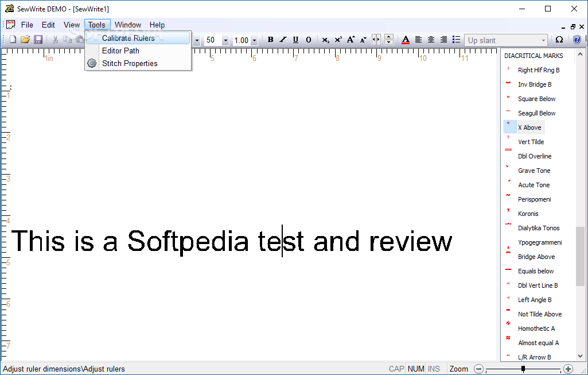Select Dialytika Tonos diacritical mark
Viewport: 588px width, 375px height.
(539, 228)
